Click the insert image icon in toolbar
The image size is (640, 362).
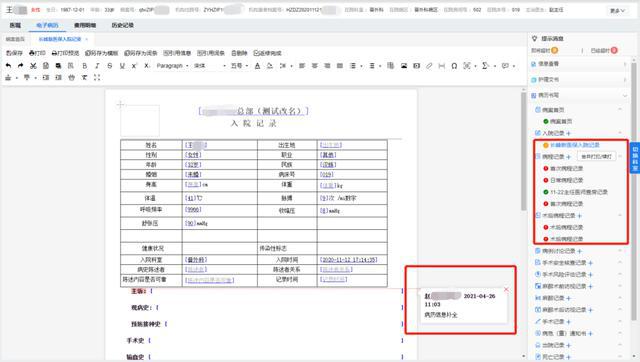click(404, 66)
